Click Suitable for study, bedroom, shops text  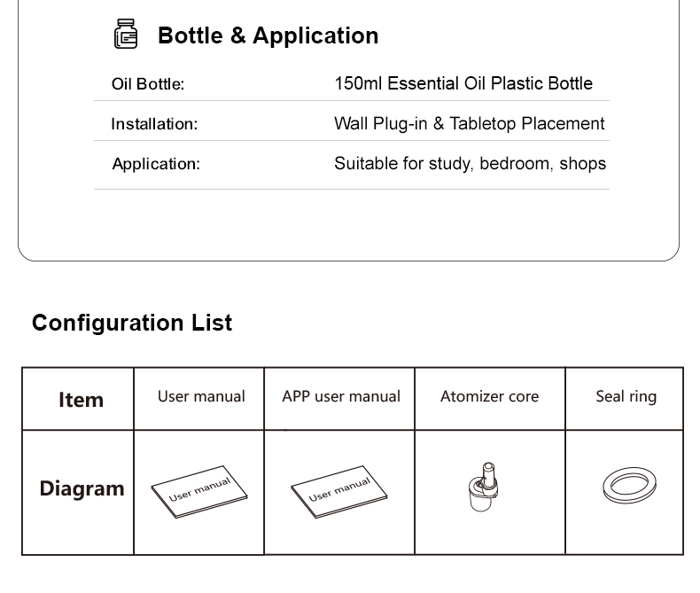pyautogui.click(x=471, y=164)
